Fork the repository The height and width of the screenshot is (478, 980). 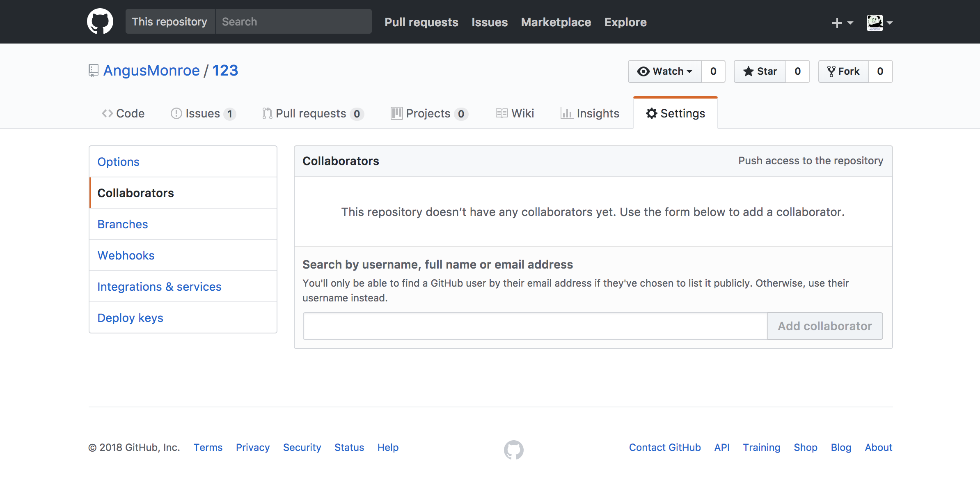[844, 71]
